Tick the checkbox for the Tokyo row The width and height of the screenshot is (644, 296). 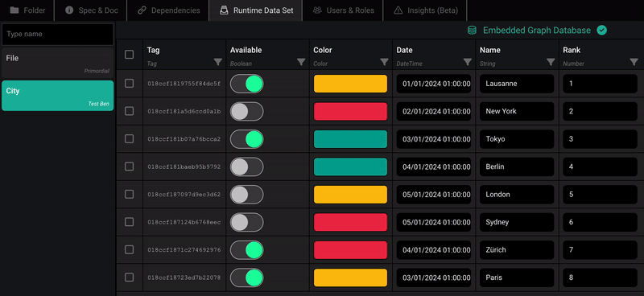tap(129, 139)
